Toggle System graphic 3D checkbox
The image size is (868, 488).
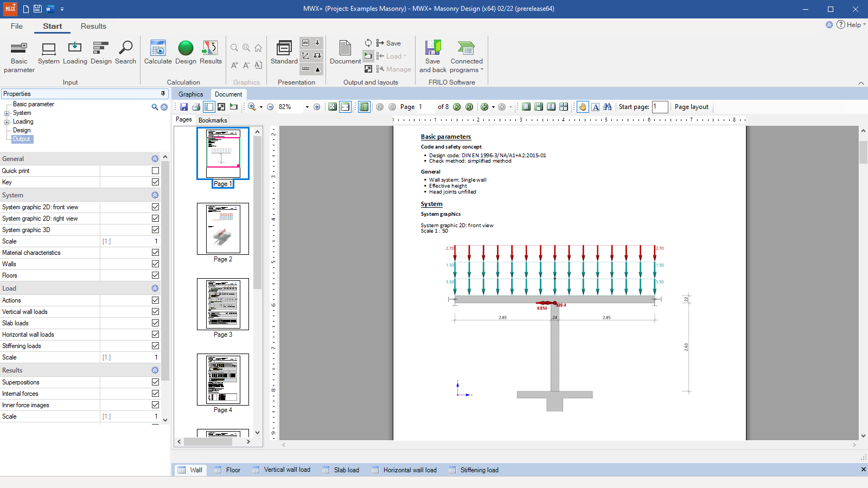[x=155, y=230]
